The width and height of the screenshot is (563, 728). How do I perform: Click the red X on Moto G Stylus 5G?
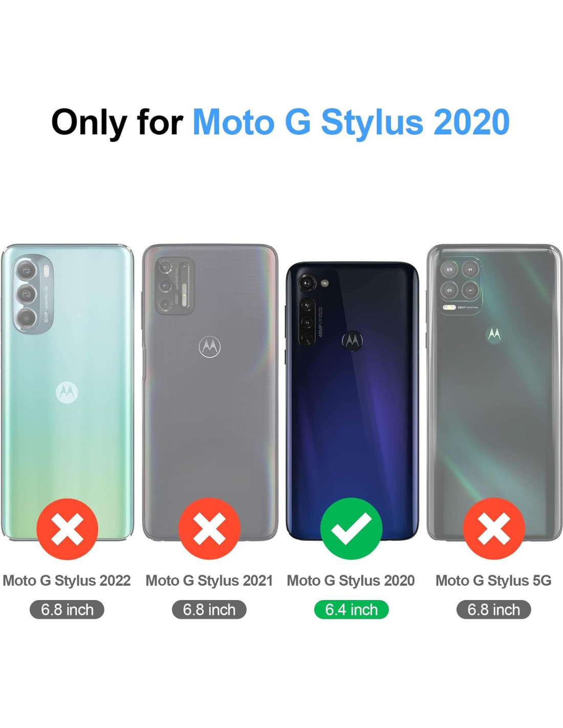pos(493,528)
